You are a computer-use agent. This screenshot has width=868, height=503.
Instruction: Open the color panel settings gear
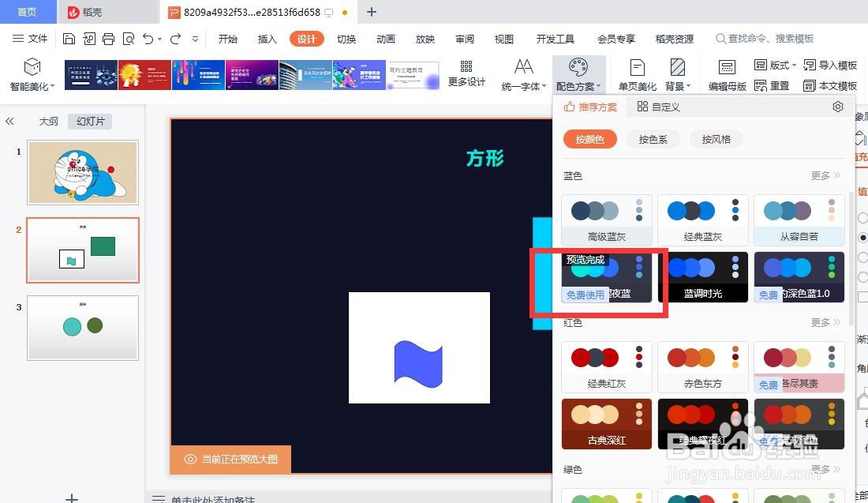pos(838,107)
